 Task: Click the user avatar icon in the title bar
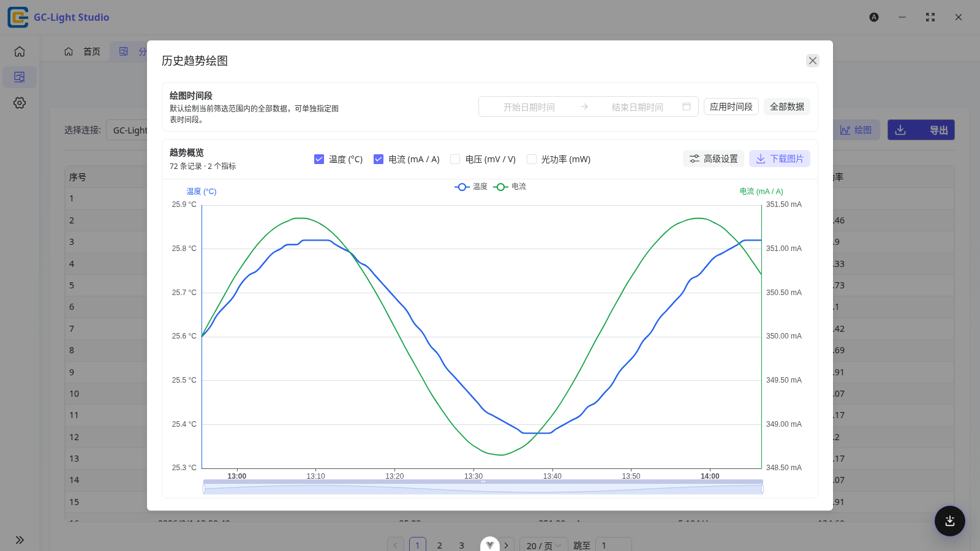(x=874, y=17)
